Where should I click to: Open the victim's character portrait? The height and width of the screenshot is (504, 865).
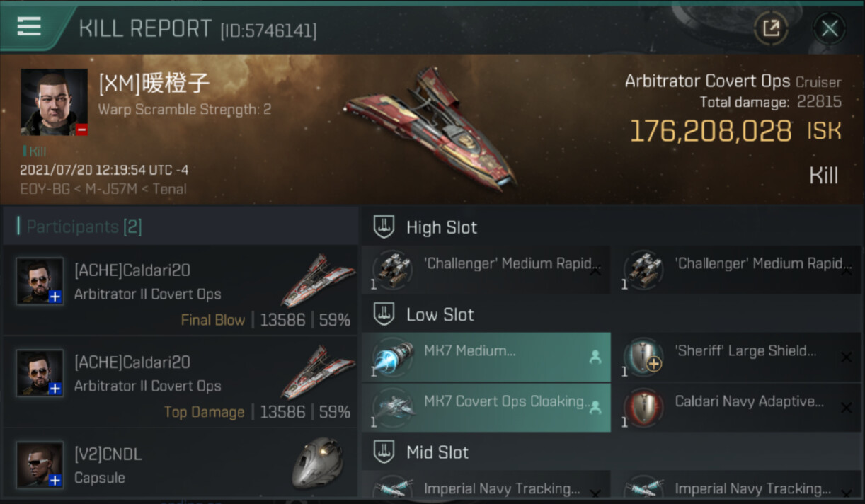coord(54,102)
